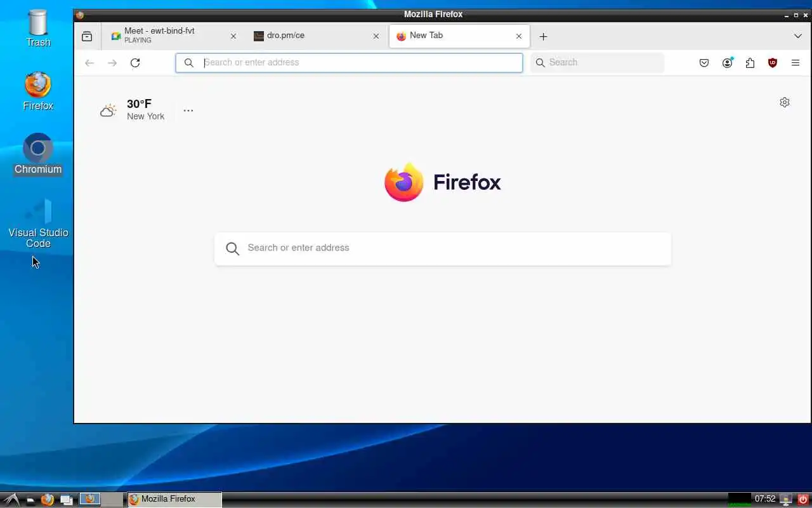Image resolution: width=812 pixels, height=508 pixels.
Task: Open the weather widget three-dots menu
Action: click(188, 110)
